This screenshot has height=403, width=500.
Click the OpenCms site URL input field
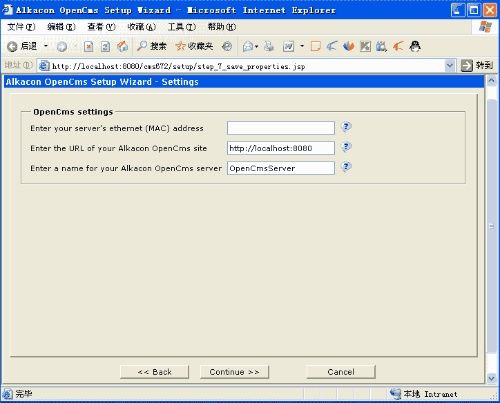click(281, 148)
